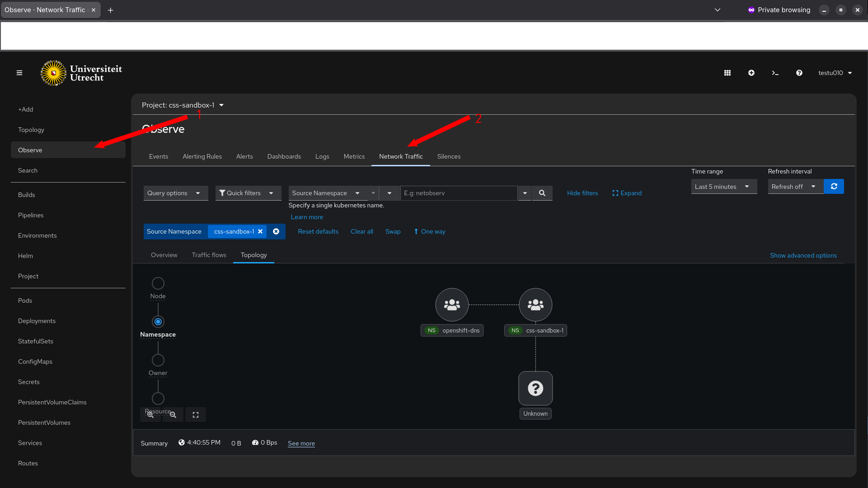Click the search magnifier filter button
Screen dimensions: 868x488
[x=542, y=193]
